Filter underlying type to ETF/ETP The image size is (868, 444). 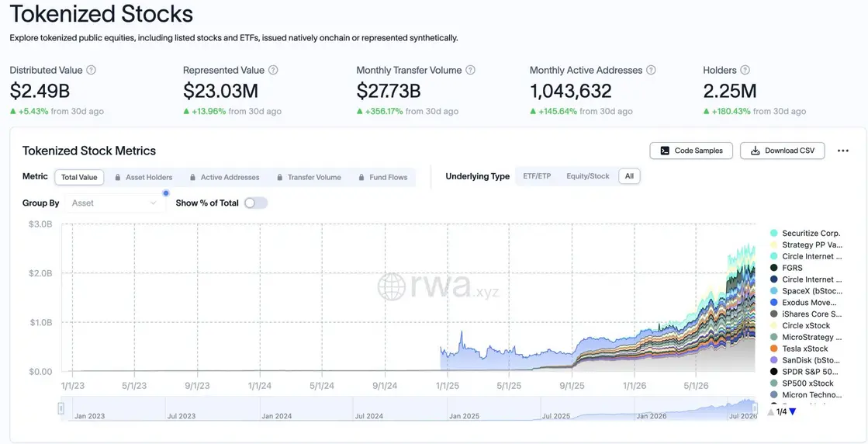point(537,176)
